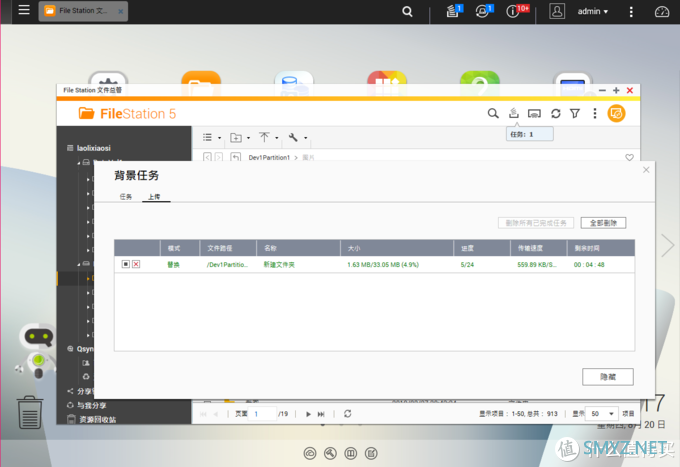Cancel the upload task with red X
This screenshot has height=467, width=680.
pos(136,264)
